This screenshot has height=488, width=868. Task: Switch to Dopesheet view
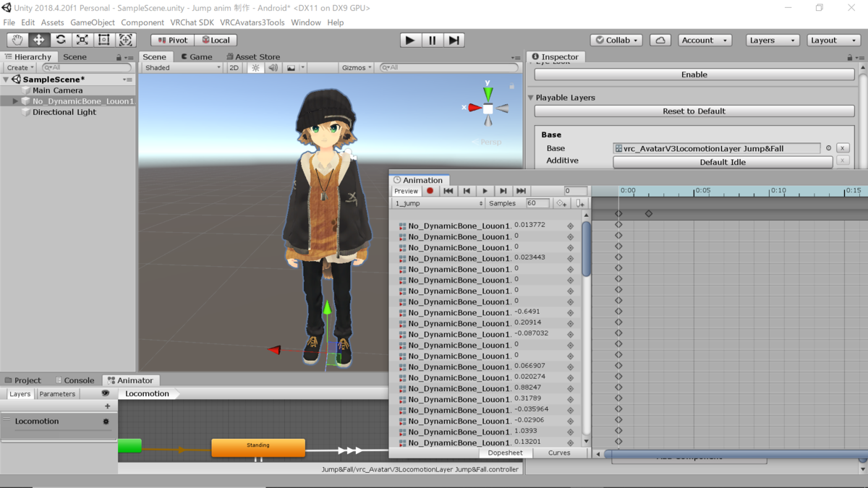[x=505, y=453]
